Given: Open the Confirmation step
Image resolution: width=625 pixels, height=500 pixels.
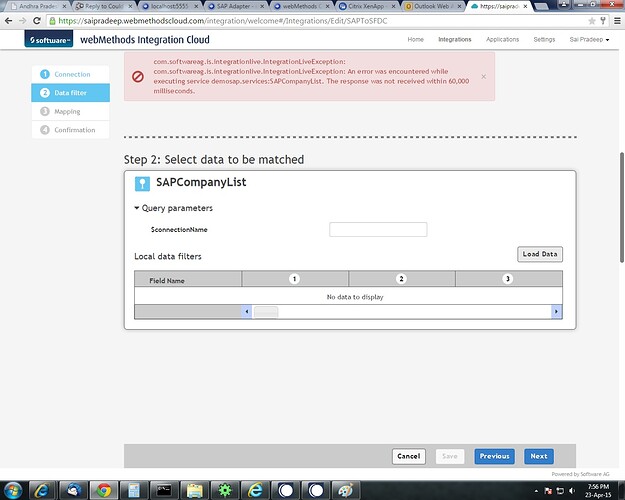Looking at the screenshot, I should coord(71,130).
